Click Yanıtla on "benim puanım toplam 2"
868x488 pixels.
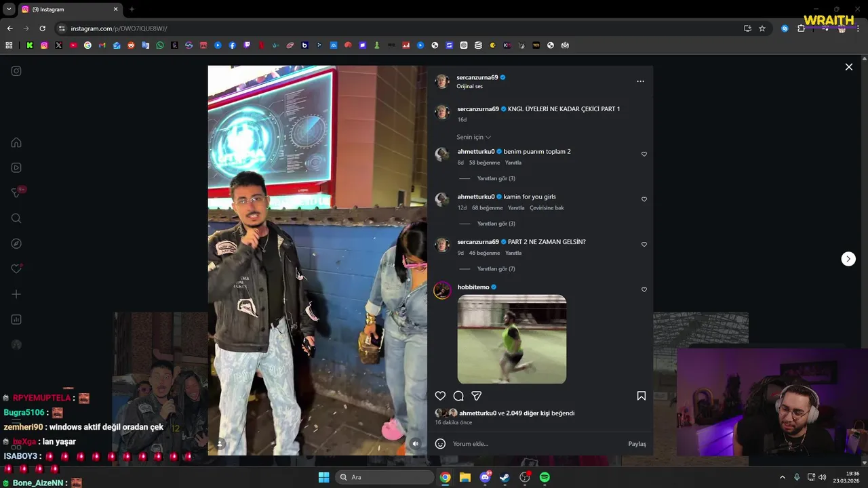tap(513, 163)
